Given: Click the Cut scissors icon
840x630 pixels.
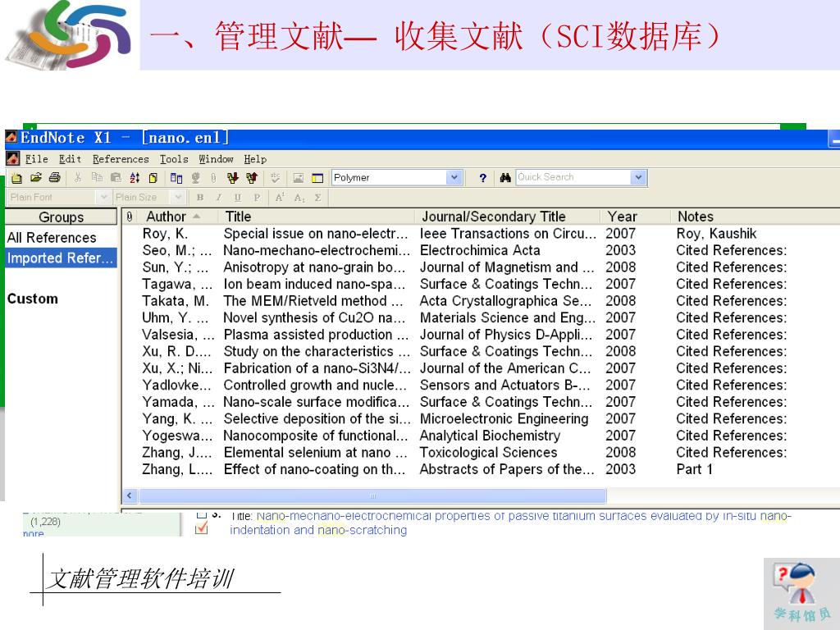Looking at the screenshot, I should [78, 178].
